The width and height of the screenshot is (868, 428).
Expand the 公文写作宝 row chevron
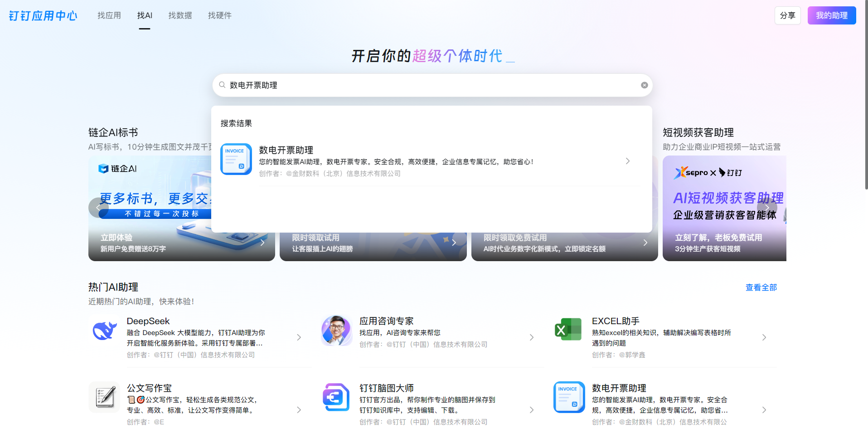click(x=299, y=410)
